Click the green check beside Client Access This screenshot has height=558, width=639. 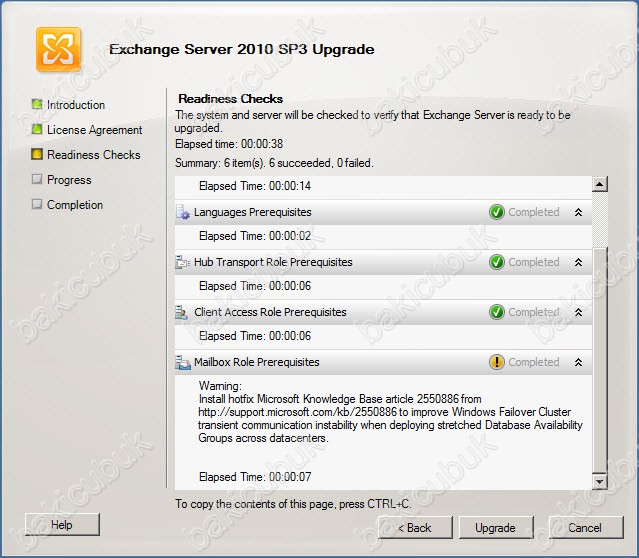pos(497,312)
